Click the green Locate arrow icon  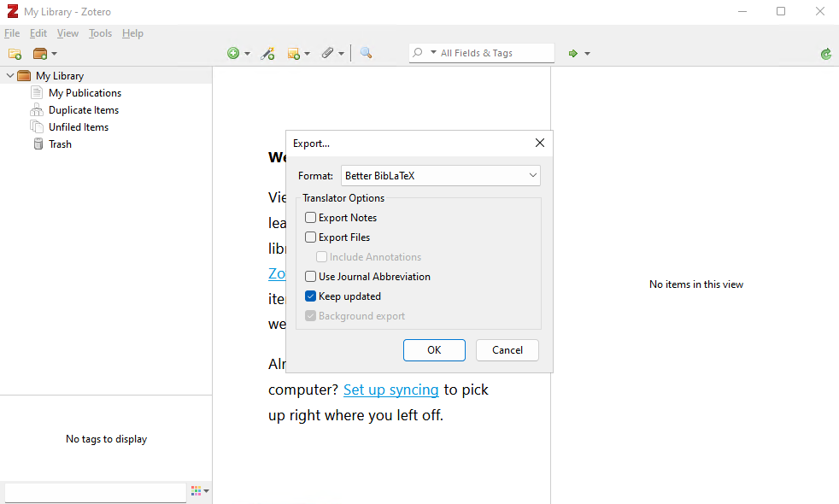573,53
